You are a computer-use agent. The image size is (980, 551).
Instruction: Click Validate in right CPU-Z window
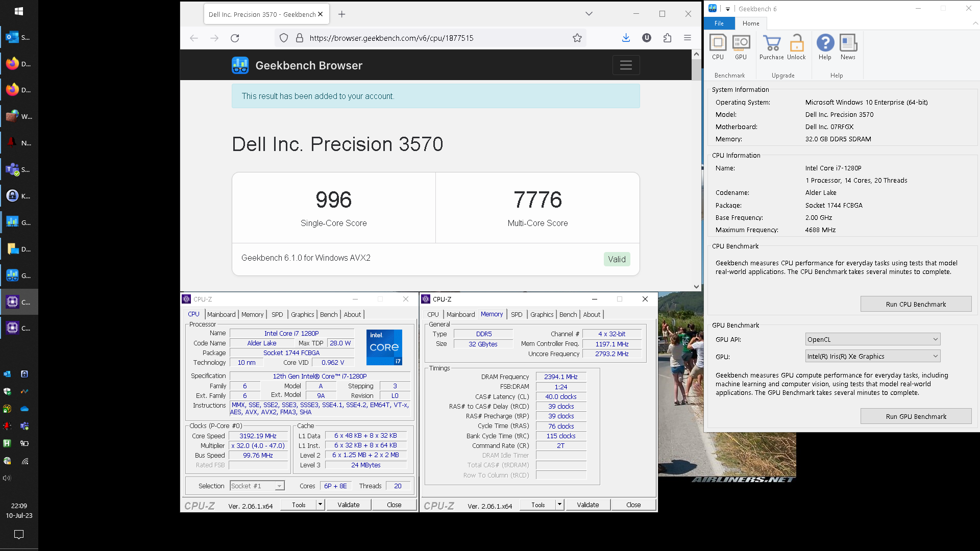[588, 505]
